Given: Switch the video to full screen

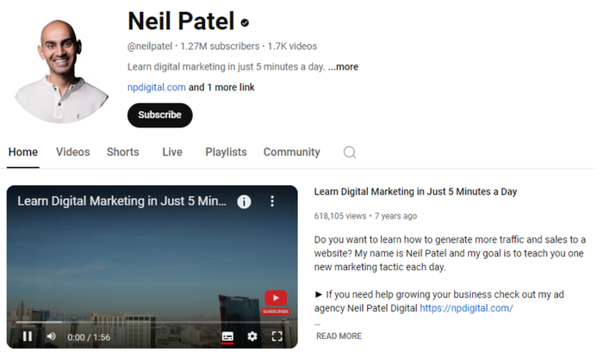Looking at the screenshot, I should pyautogui.click(x=277, y=336).
